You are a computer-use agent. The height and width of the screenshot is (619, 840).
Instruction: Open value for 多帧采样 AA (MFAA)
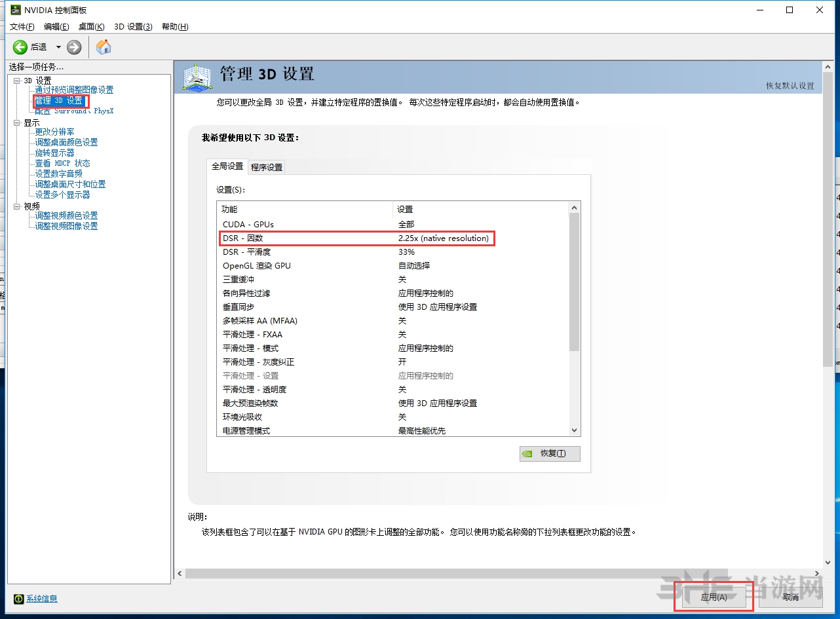tap(402, 320)
